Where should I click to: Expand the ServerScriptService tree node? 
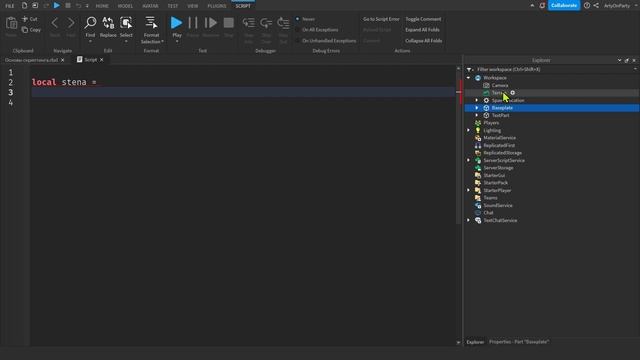(469, 160)
